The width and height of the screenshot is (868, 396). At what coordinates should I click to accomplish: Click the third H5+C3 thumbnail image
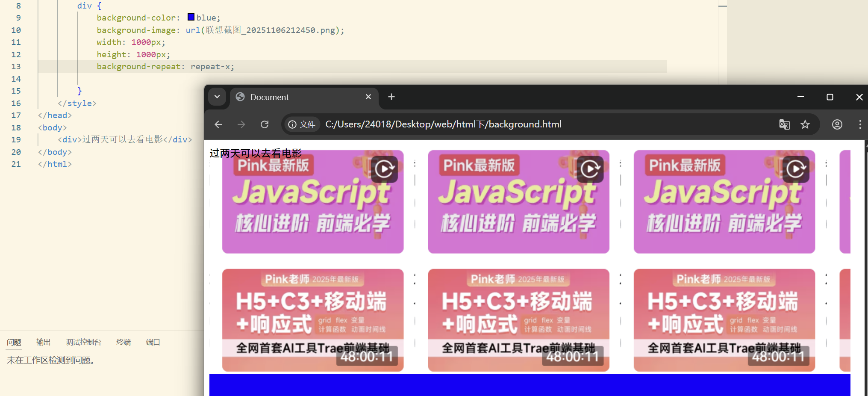(x=724, y=320)
